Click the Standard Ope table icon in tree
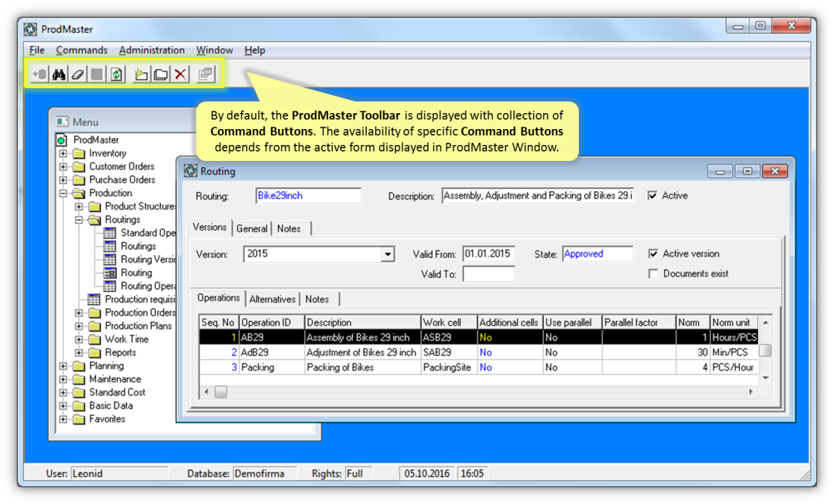 pos(109,233)
